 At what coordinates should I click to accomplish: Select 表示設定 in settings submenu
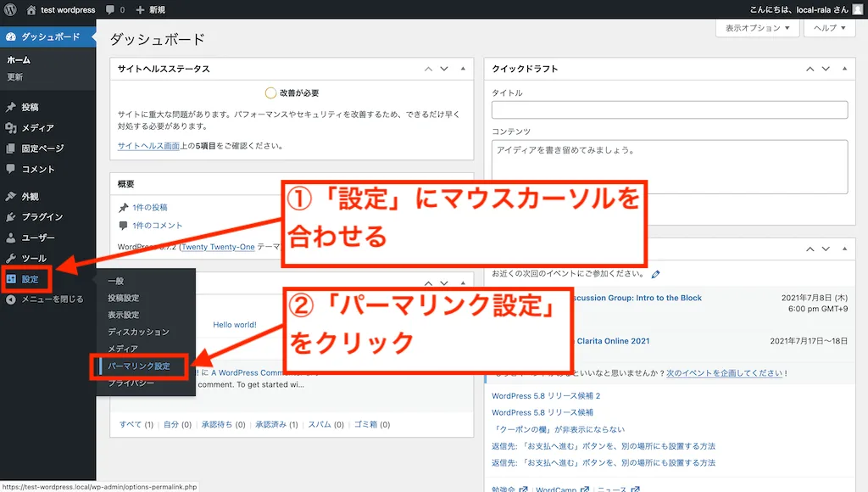124,315
